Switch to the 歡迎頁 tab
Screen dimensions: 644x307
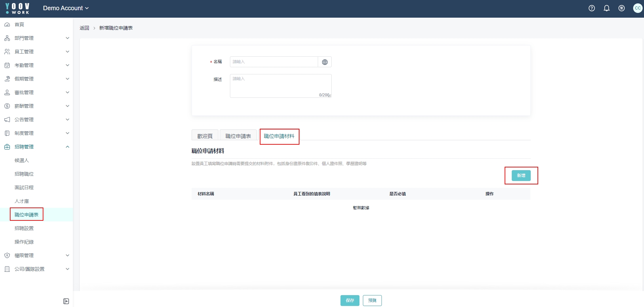pos(205,136)
